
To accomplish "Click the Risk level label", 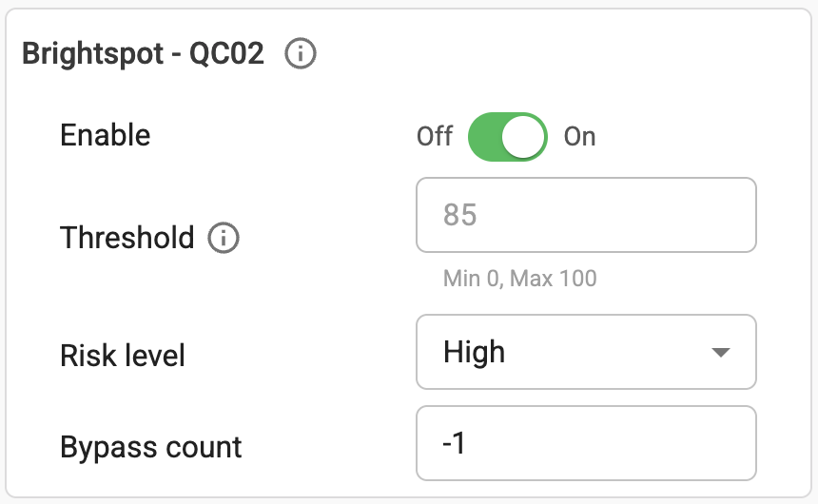I will point(123,356).
